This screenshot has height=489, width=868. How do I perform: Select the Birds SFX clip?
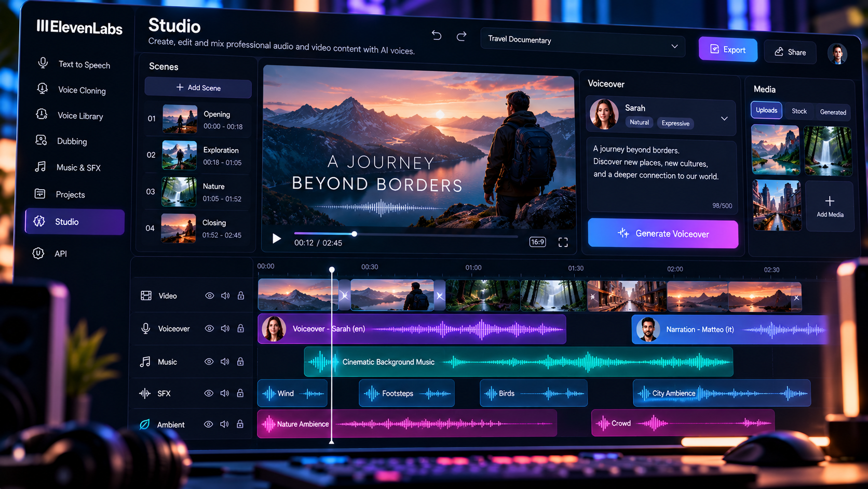(x=534, y=393)
